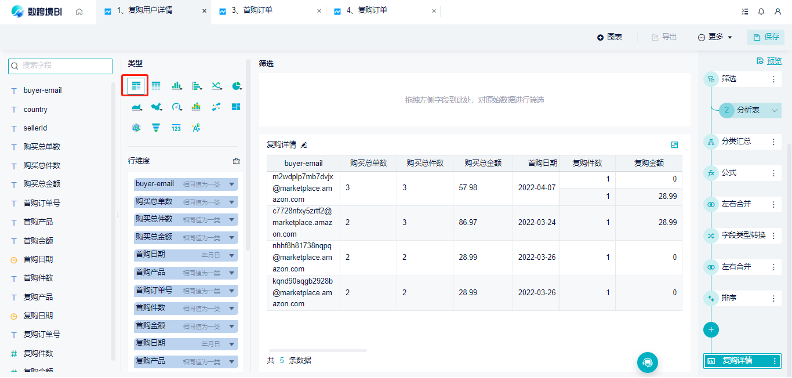This screenshot has width=792, height=378.
Task: Open buyer-email dimension pill dropdown
Action: [232, 184]
